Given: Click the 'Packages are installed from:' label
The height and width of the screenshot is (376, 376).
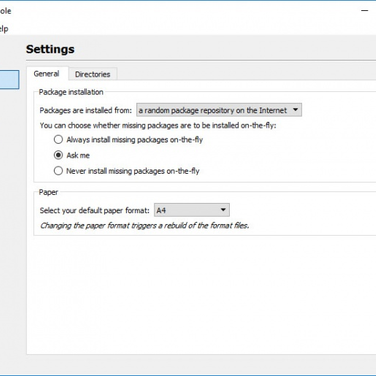Looking at the screenshot, I should pyautogui.click(x=86, y=110).
